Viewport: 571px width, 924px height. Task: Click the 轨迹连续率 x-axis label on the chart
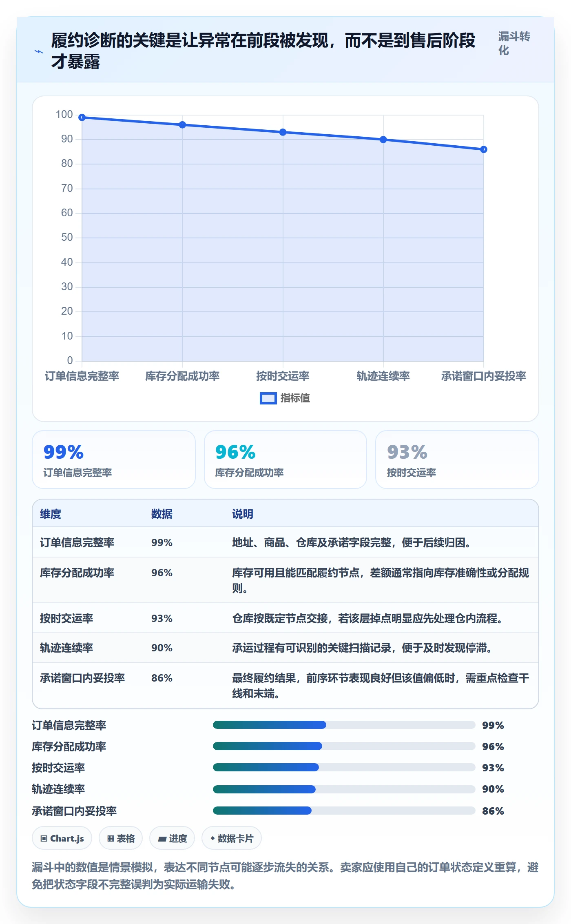[x=383, y=376]
